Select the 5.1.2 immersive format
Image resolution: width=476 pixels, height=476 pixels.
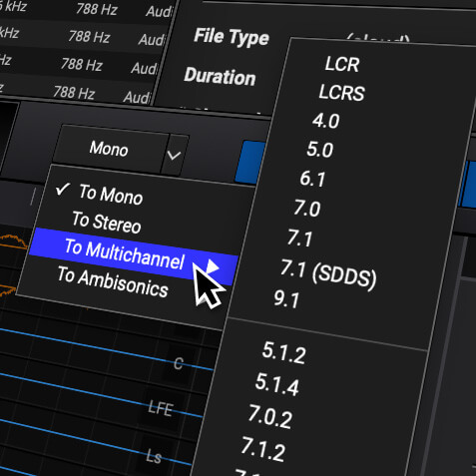point(283,353)
